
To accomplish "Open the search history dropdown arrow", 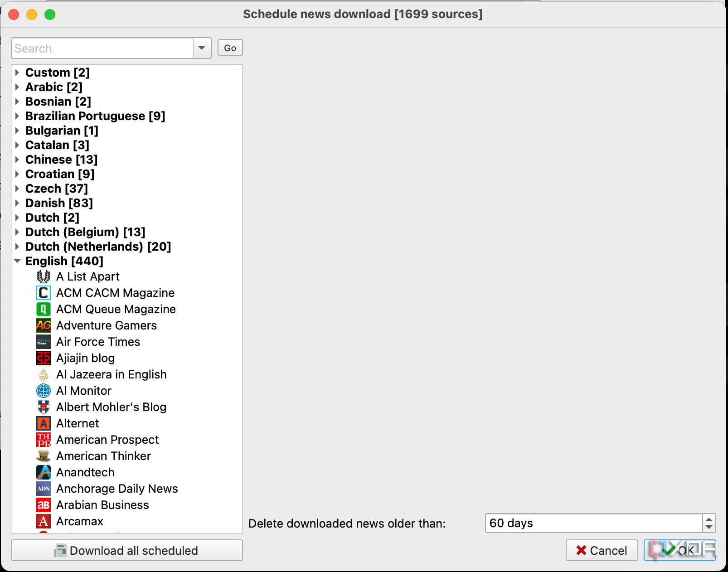I will coord(202,48).
